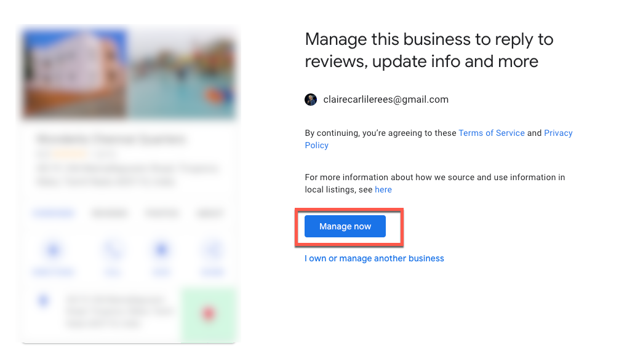Open I own or manage another business
The width and height of the screenshot is (619, 364).
point(374,258)
